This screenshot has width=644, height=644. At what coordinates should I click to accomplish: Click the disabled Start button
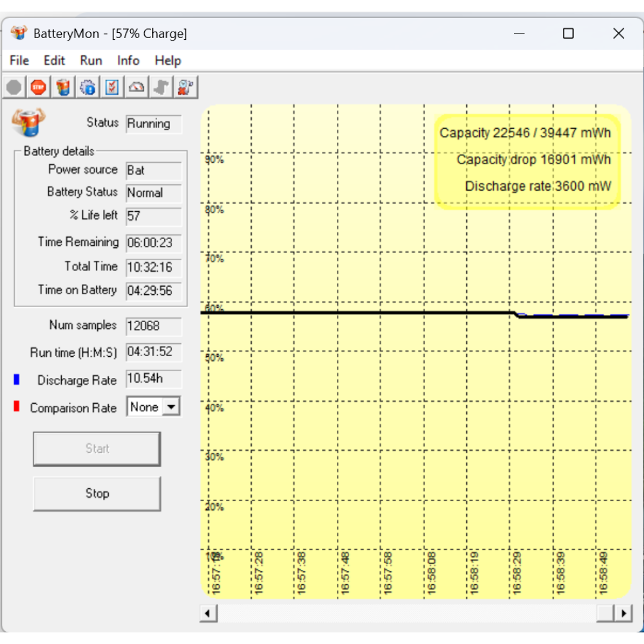[97, 448]
